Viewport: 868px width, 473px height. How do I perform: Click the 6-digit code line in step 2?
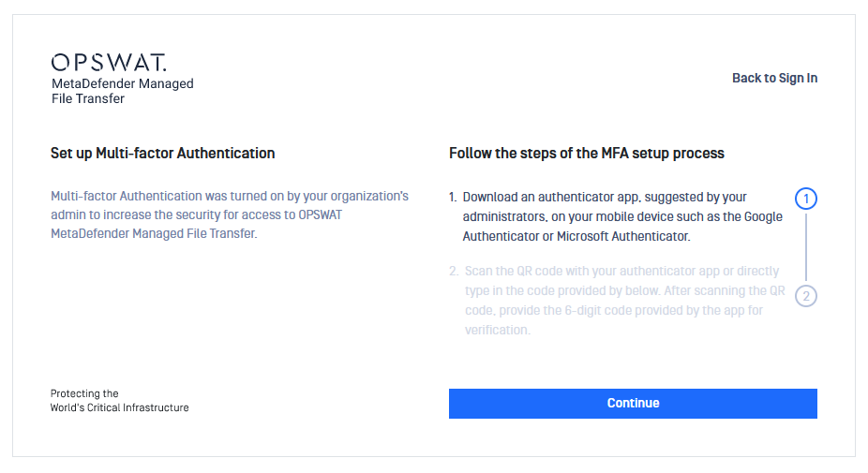(x=614, y=310)
